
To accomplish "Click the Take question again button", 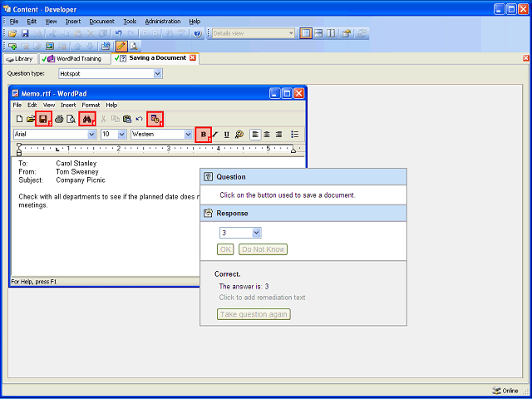I will pyautogui.click(x=254, y=314).
